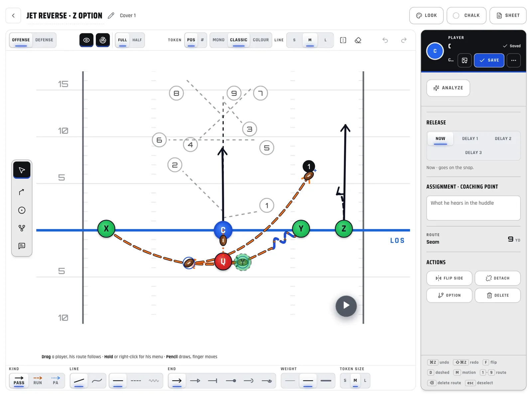Select the circle dot tool
The width and height of the screenshot is (532, 399).
click(22, 210)
